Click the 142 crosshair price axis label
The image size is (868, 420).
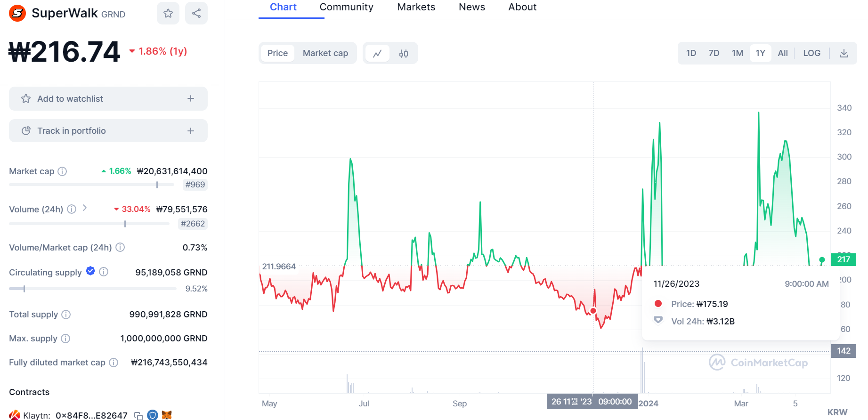pos(844,351)
